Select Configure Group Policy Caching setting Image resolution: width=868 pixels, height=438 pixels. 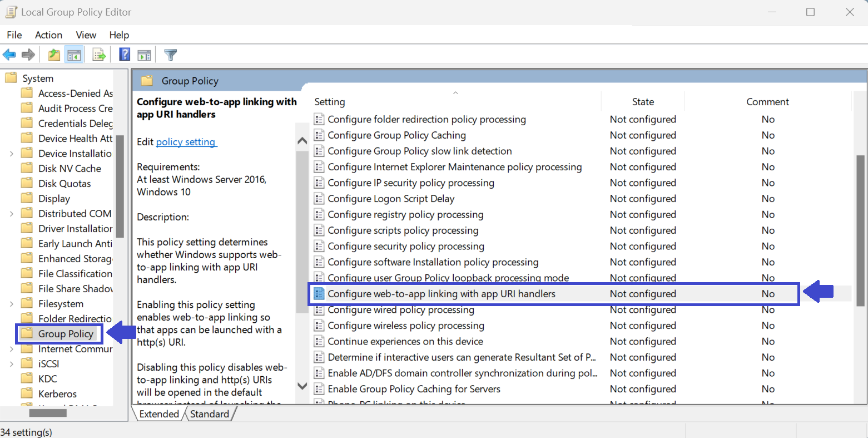tap(396, 135)
